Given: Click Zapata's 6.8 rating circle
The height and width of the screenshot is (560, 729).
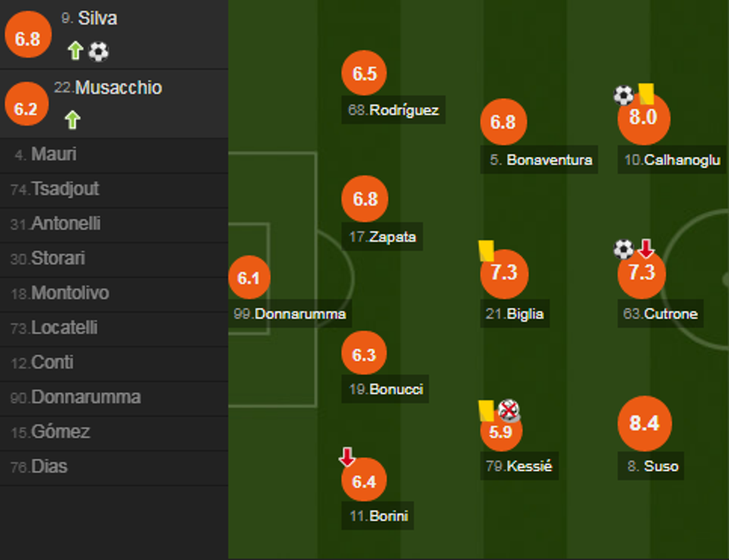Looking at the screenshot, I should [x=364, y=199].
